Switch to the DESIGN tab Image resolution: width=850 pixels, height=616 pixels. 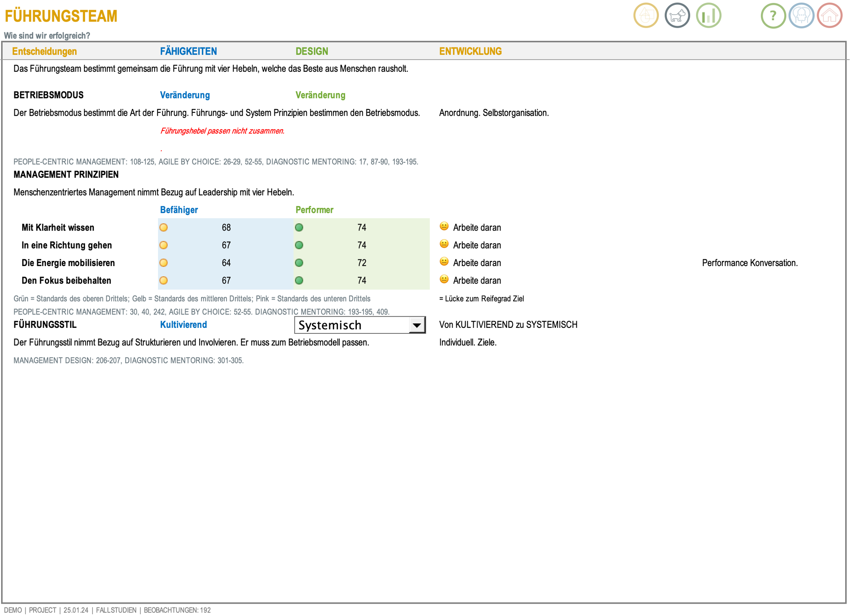point(312,51)
